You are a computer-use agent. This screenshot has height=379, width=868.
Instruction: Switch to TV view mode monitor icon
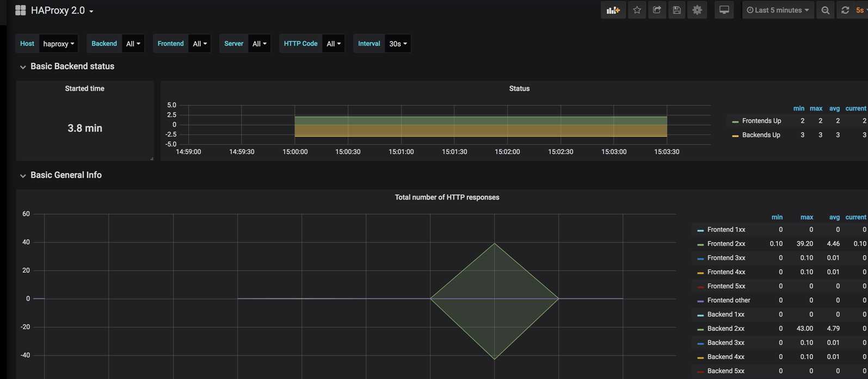[x=724, y=10]
